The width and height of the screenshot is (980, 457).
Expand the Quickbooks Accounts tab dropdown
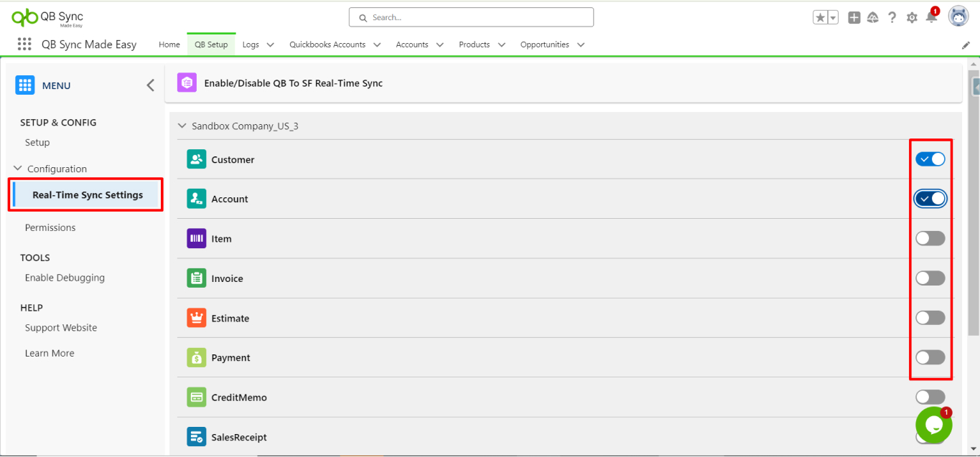pos(378,44)
